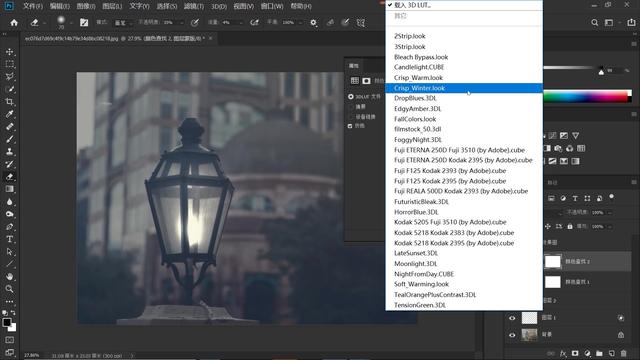The height and width of the screenshot is (360, 640).
Task: Open brush settings panel icon in options bar
Action: click(84, 22)
